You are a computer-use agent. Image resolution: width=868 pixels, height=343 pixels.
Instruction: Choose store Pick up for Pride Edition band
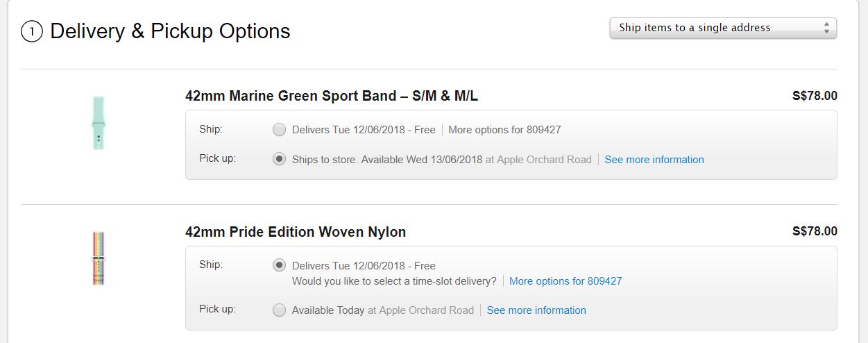pos(279,310)
